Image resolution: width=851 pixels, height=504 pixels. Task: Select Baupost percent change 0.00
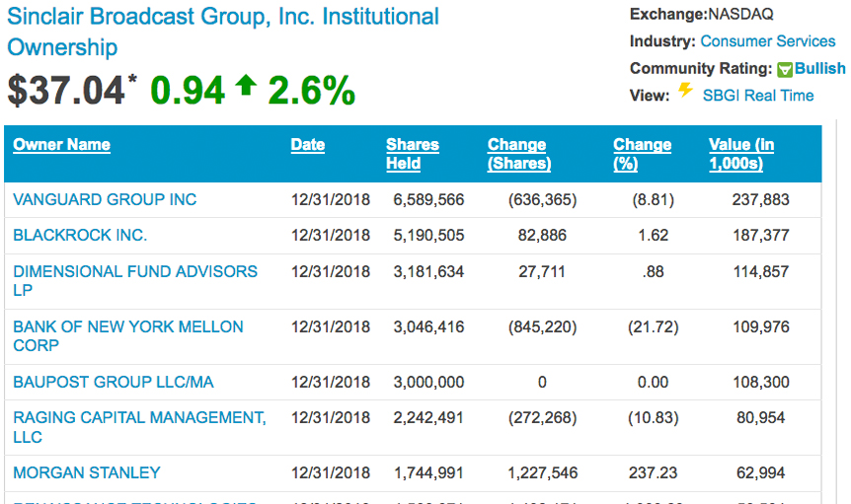point(653,382)
